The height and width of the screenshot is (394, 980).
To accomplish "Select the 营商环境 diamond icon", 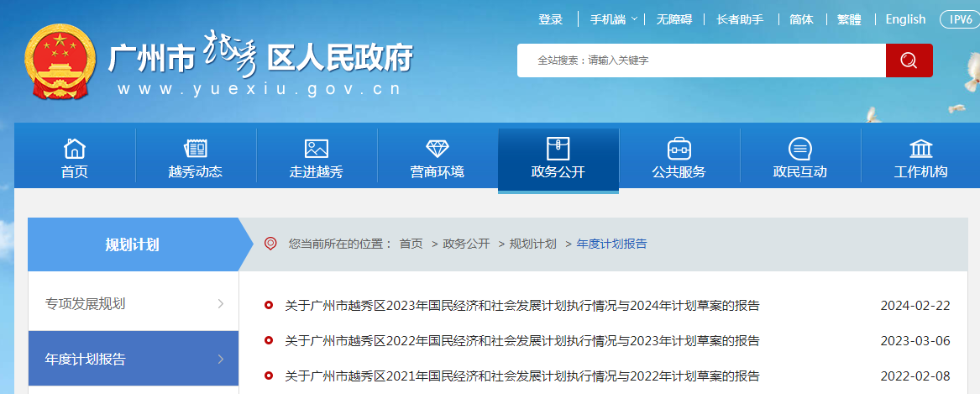I will (438, 149).
